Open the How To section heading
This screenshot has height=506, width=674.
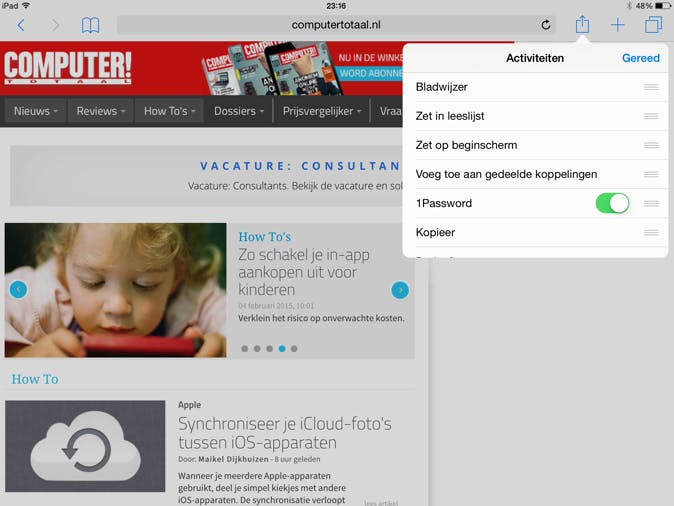coord(35,379)
